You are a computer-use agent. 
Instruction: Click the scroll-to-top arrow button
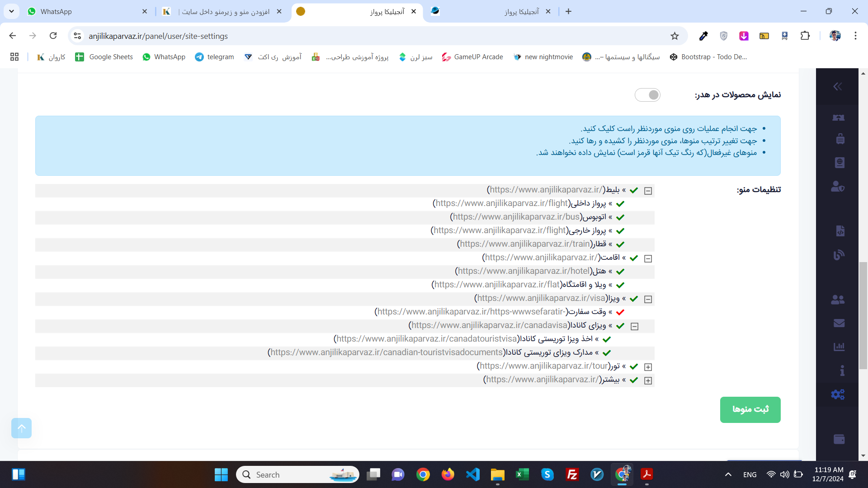coord(21,428)
